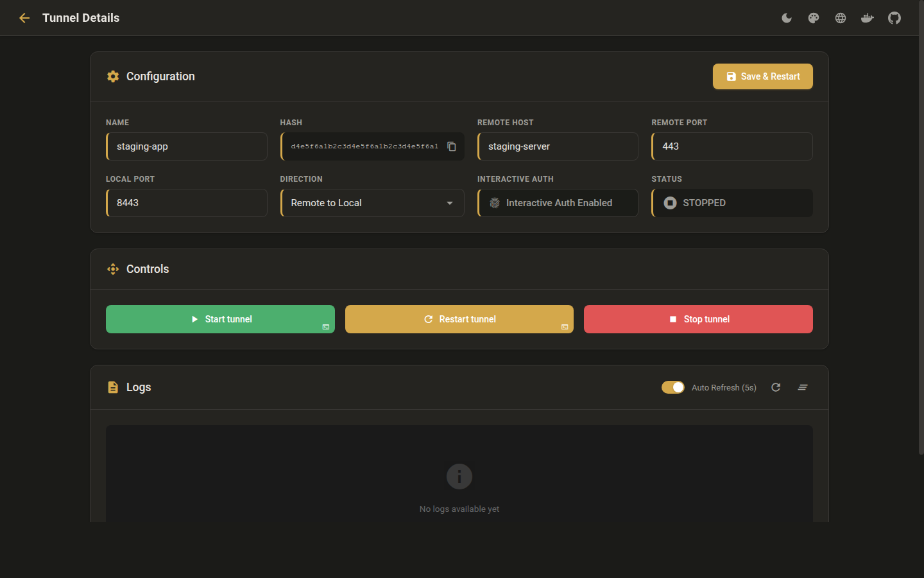Edit the Remote Host field

tap(558, 146)
